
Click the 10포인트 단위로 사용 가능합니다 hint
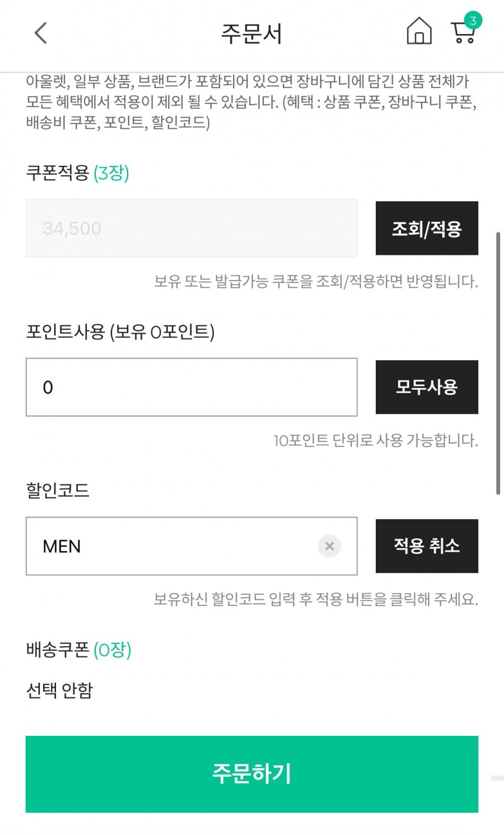[375, 441]
